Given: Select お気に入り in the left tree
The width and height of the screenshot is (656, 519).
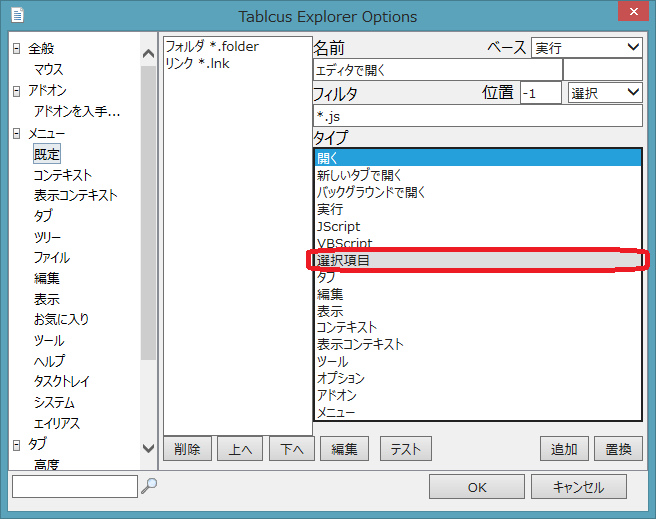Looking at the screenshot, I should click(x=61, y=320).
